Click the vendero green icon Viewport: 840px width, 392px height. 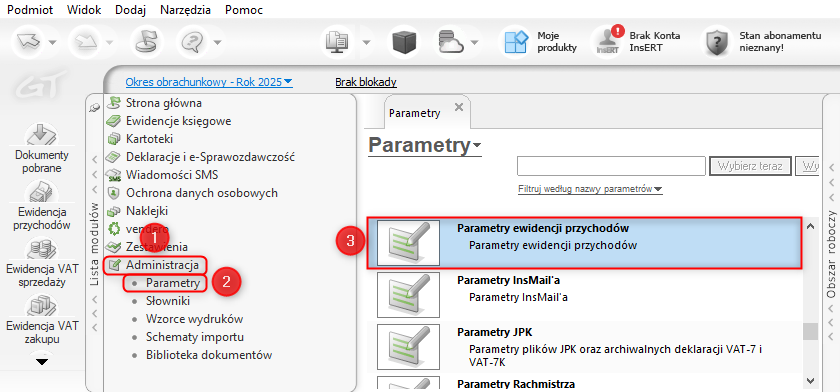pos(113,229)
